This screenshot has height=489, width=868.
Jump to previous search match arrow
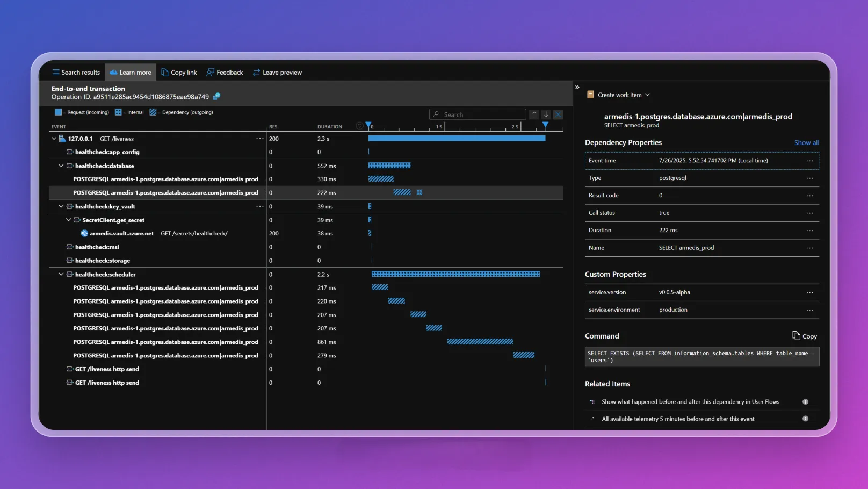534,114
